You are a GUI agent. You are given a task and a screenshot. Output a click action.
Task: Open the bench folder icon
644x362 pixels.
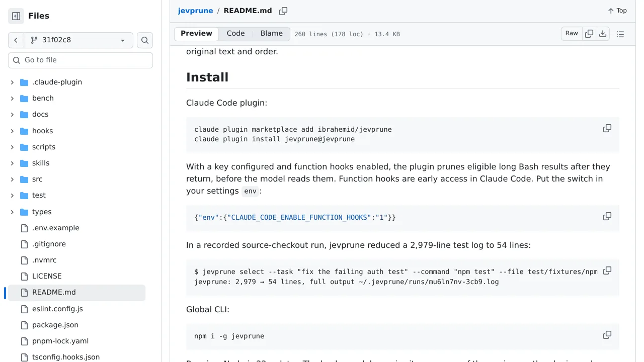click(24, 98)
